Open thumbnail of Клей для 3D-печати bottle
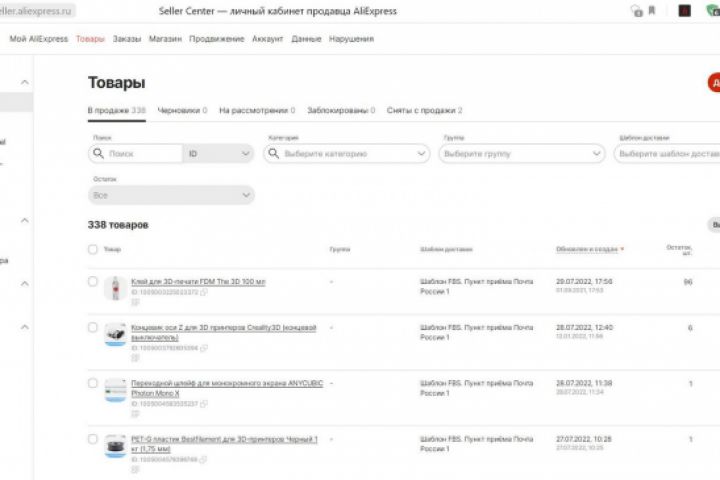720x480 pixels. pyautogui.click(x=115, y=288)
